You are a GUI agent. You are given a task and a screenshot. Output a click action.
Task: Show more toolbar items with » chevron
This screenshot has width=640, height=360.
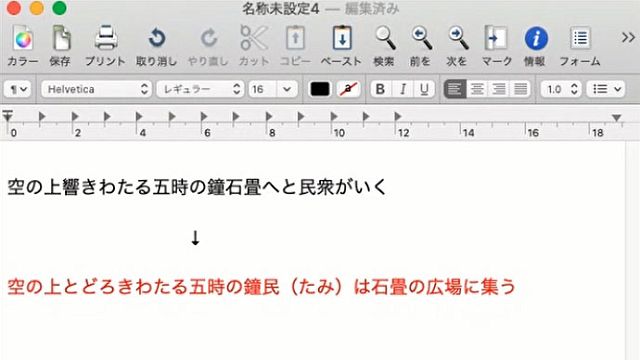(x=628, y=38)
